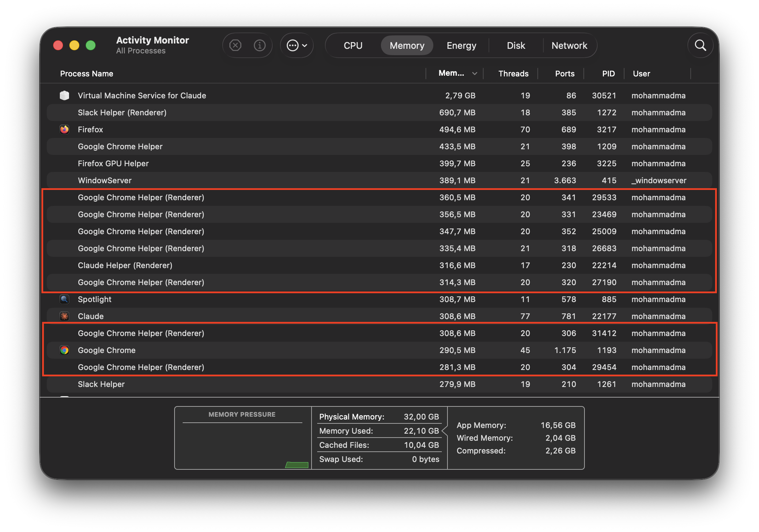Click the 690,7 MB memory value
The width and height of the screenshot is (759, 532).
(457, 112)
